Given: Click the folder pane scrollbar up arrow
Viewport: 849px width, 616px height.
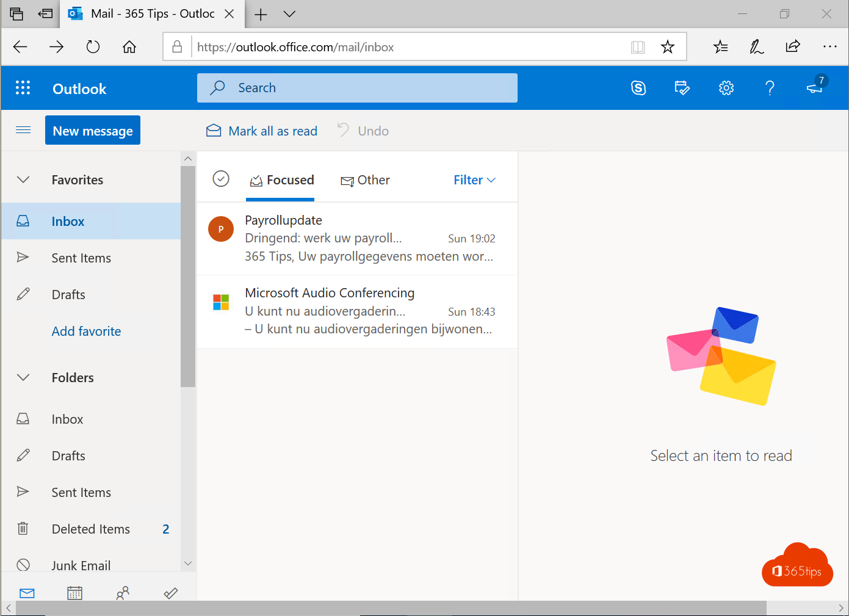Looking at the screenshot, I should [188, 159].
